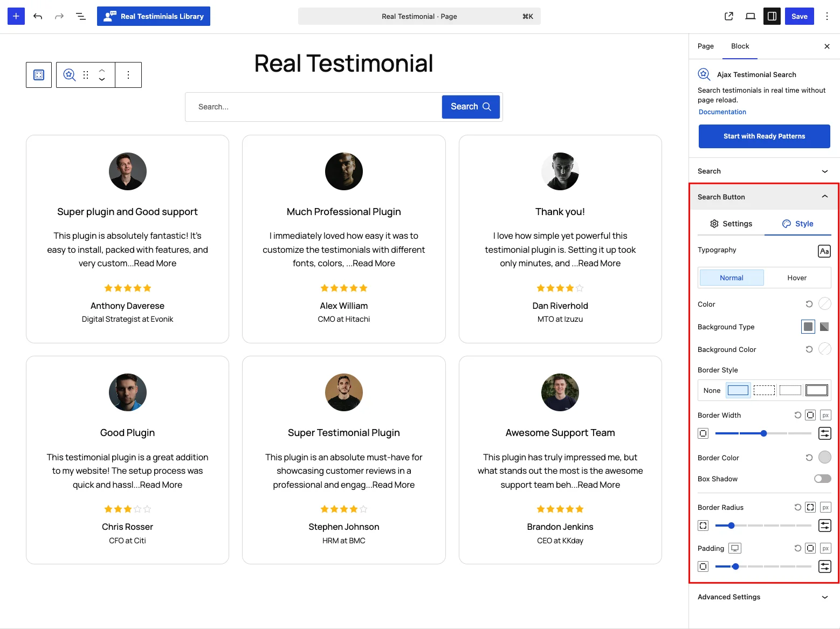Choose gradient Background Type
This screenshot has height=629, width=840.
824,327
